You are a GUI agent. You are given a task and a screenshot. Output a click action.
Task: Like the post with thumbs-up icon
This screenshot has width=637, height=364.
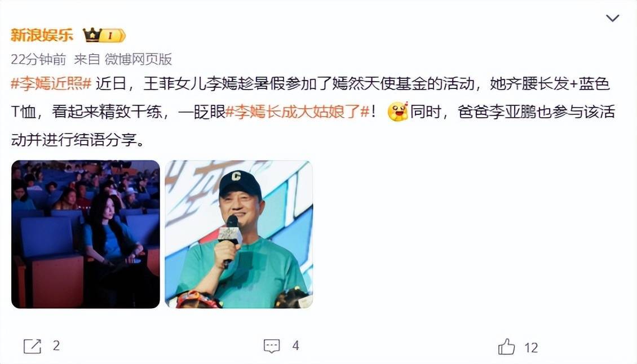point(506,347)
